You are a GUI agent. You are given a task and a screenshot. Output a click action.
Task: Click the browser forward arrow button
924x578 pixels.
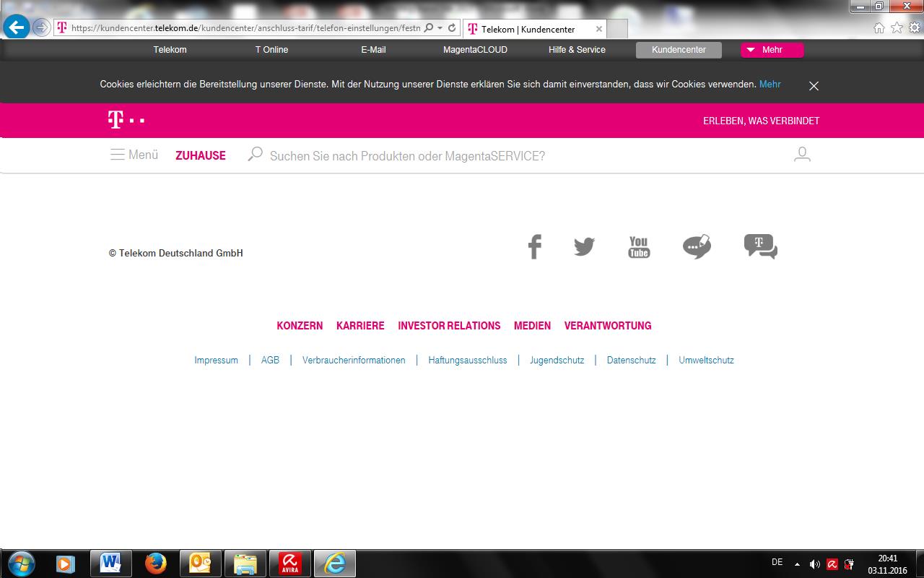41,27
